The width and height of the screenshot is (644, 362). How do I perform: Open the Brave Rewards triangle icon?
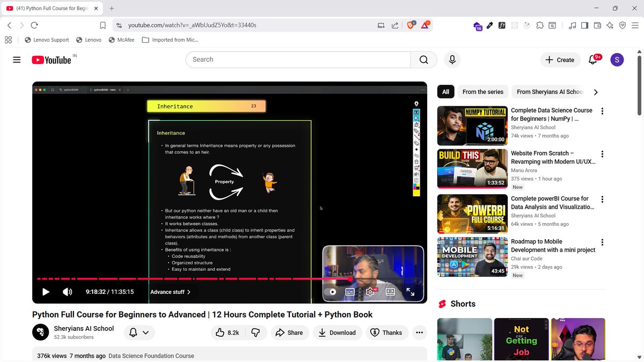coord(425,25)
